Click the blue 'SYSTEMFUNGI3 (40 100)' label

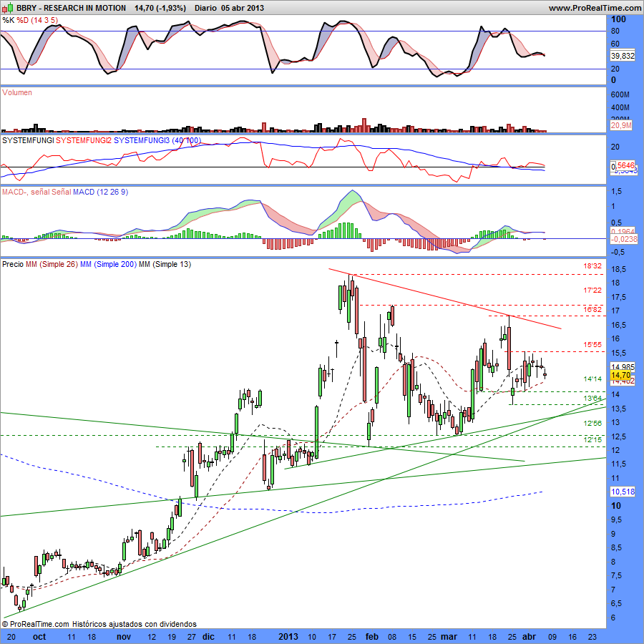[157, 140]
